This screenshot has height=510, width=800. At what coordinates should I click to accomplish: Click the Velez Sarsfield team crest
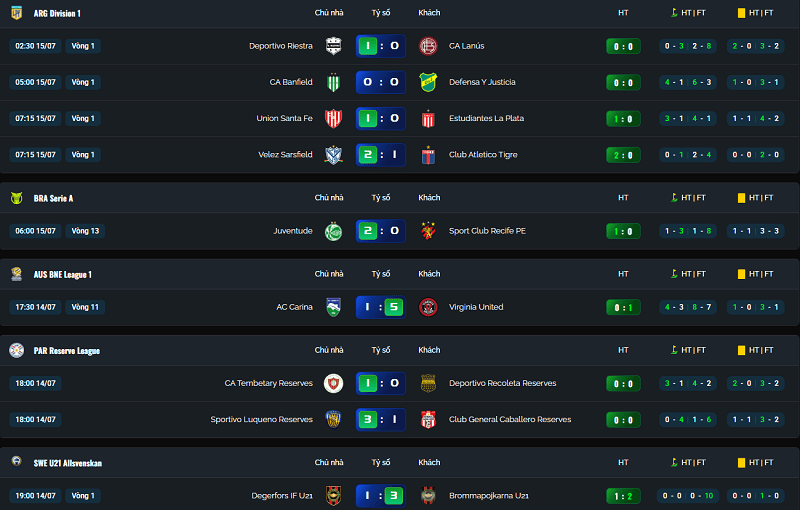coord(333,155)
